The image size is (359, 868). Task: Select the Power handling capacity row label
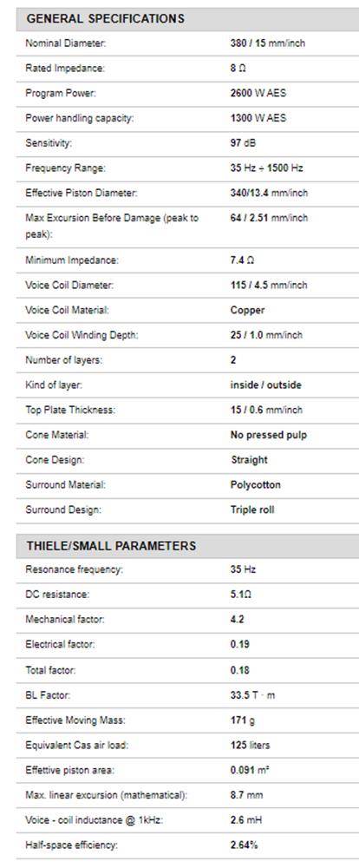(79, 118)
